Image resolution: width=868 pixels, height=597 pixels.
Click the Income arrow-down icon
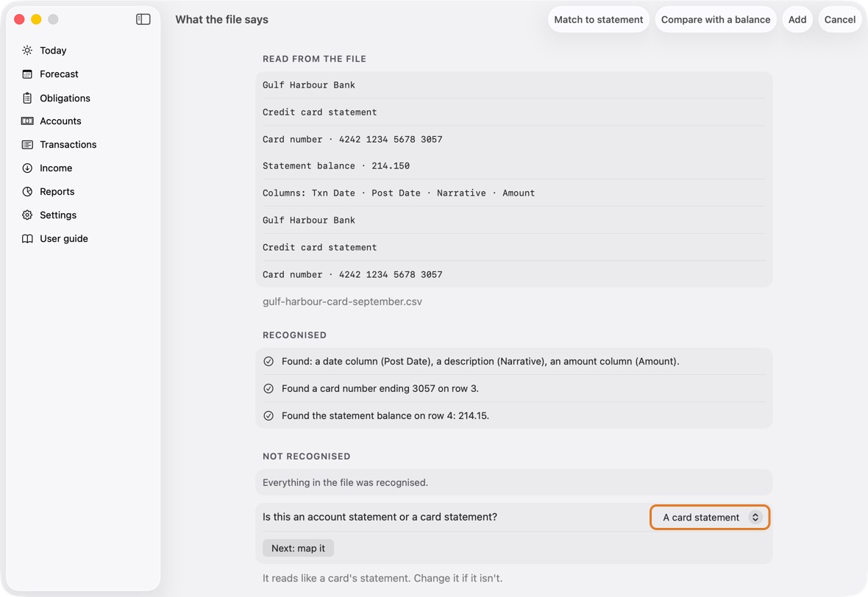[27, 168]
